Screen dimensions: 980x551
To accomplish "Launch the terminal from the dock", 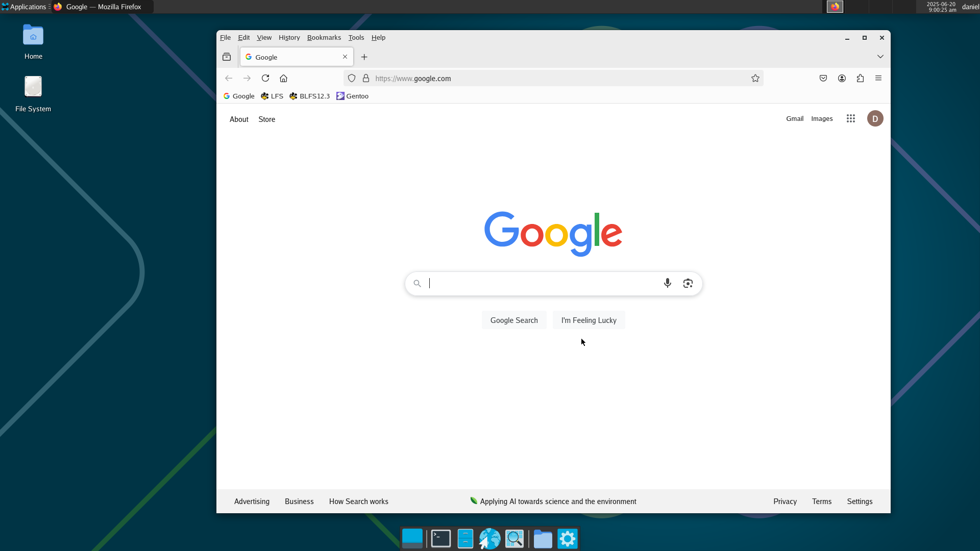I will click(x=441, y=539).
